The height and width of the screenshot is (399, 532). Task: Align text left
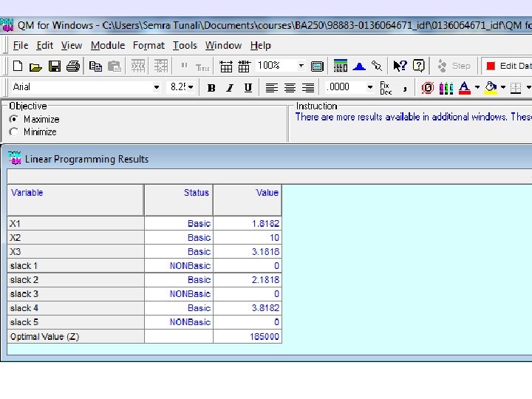pos(271,88)
